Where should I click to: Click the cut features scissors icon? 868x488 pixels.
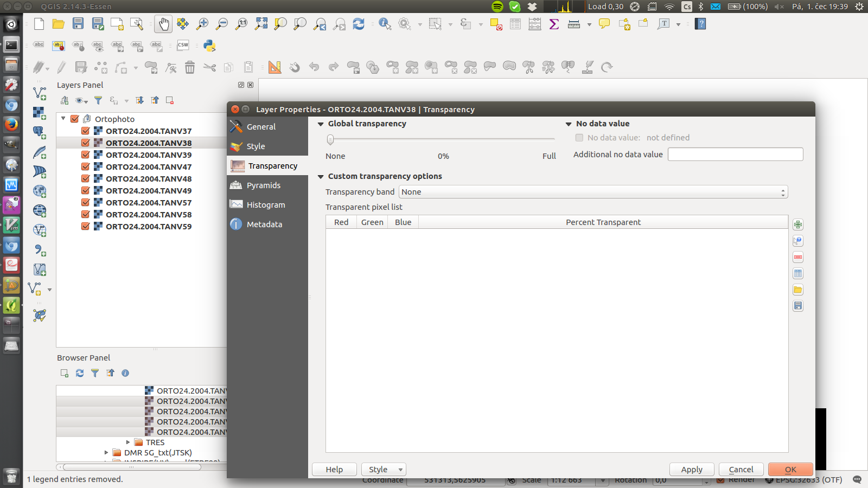click(x=209, y=67)
